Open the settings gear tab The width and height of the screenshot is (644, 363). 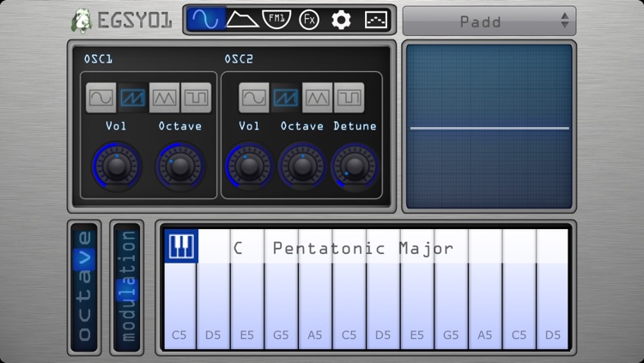point(341,20)
